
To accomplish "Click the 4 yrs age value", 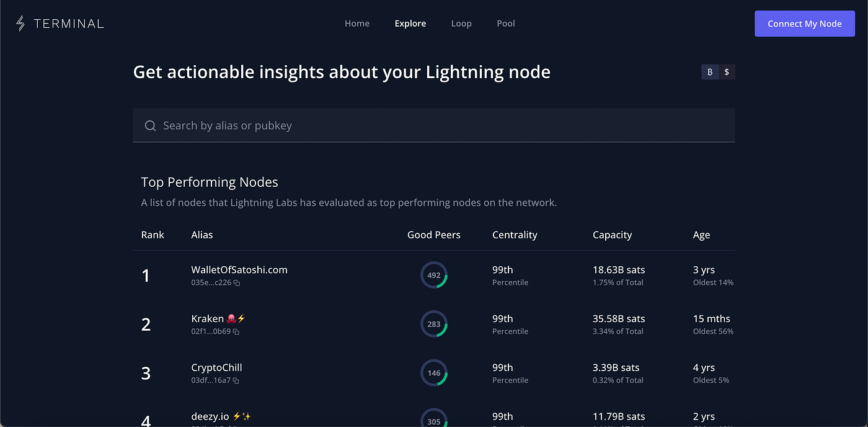I will click(x=704, y=368).
